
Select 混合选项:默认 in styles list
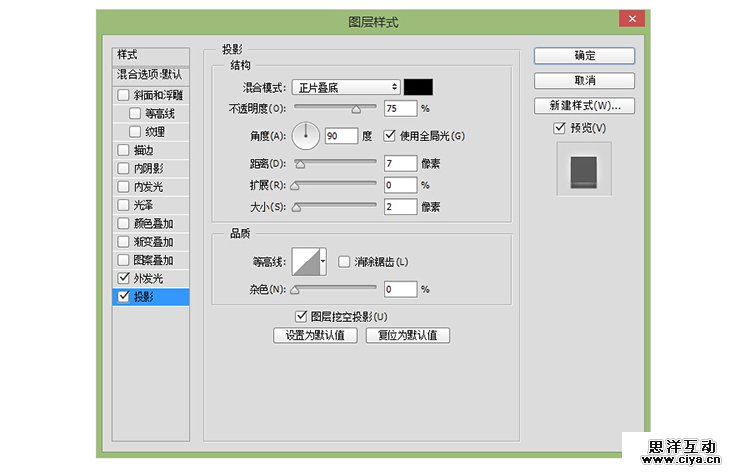[x=150, y=74]
